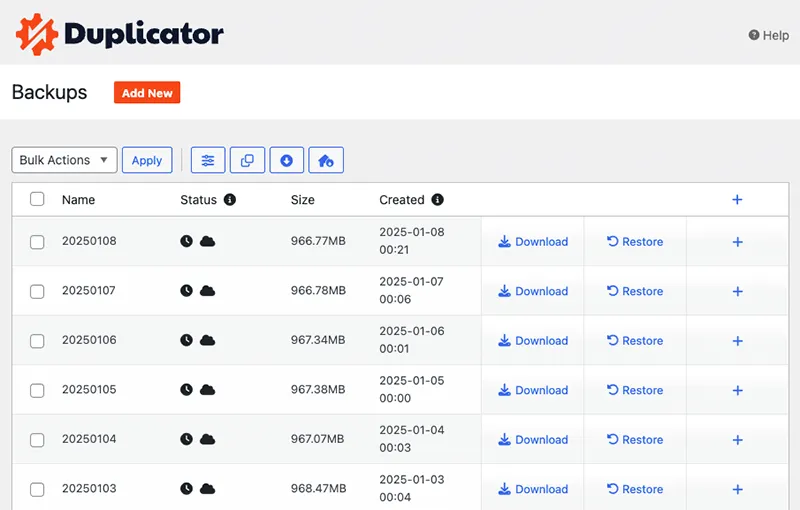The height and width of the screenshot is (510, 800).
Task: Click the Created info icon
Action: [x=437, y=199]
